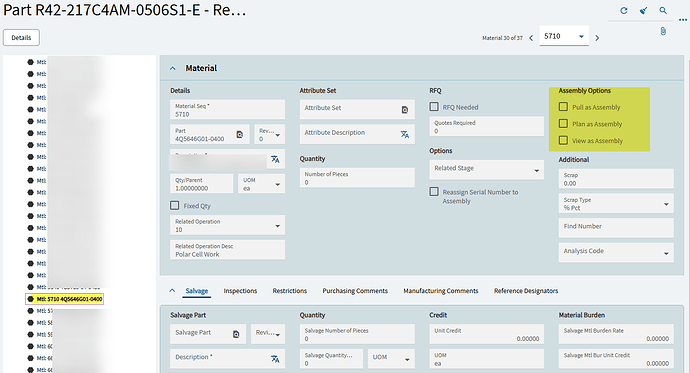Image resolution: width=690 pixels, height=373 pixels.
Task: Click the Attribute Set lookup icon
Action: pos(405,110)
